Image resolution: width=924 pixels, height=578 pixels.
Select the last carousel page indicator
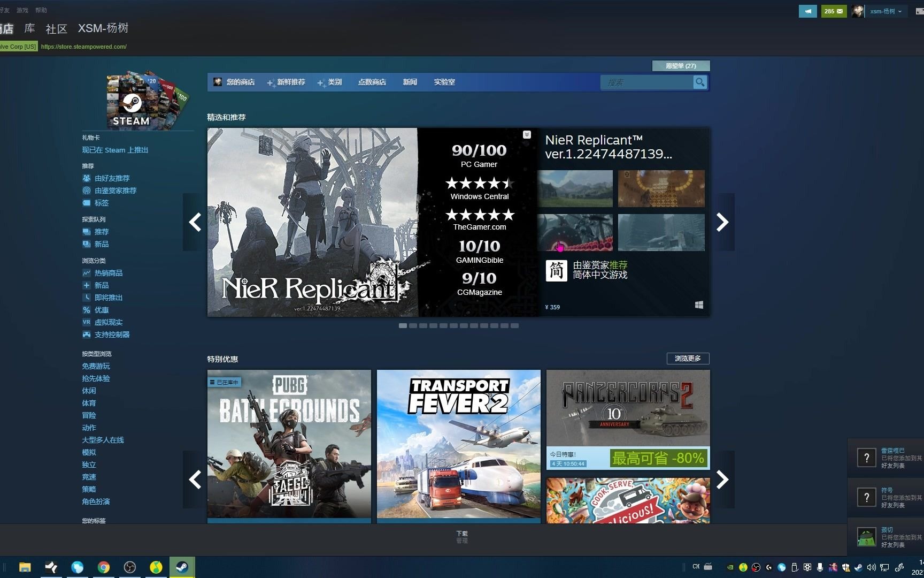[514, 325]
